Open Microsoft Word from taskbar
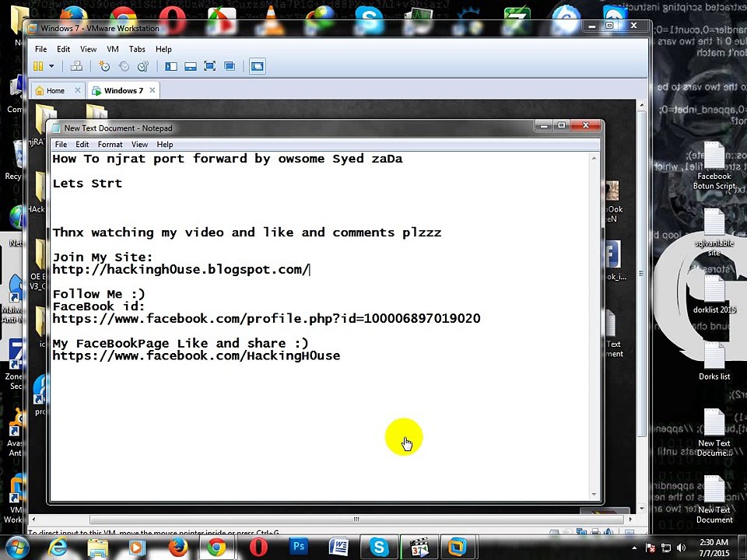This screenshot has width=747, height=560. pyautogui.click(x=338, y=547)
